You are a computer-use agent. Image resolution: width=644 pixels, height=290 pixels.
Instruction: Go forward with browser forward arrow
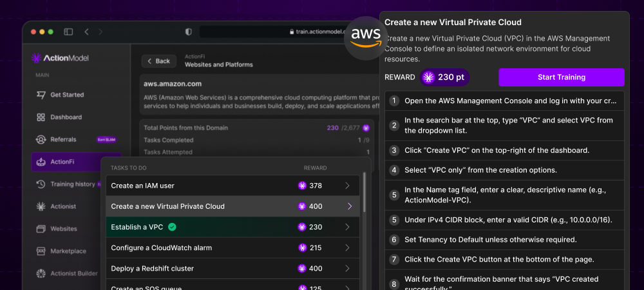point(100,32)
